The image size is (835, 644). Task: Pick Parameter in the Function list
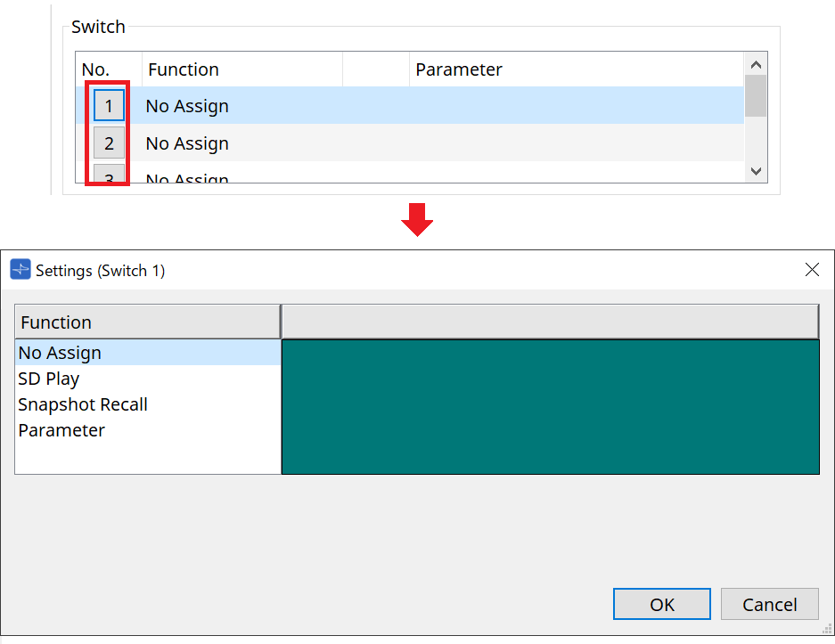click(x=61, y=430)
